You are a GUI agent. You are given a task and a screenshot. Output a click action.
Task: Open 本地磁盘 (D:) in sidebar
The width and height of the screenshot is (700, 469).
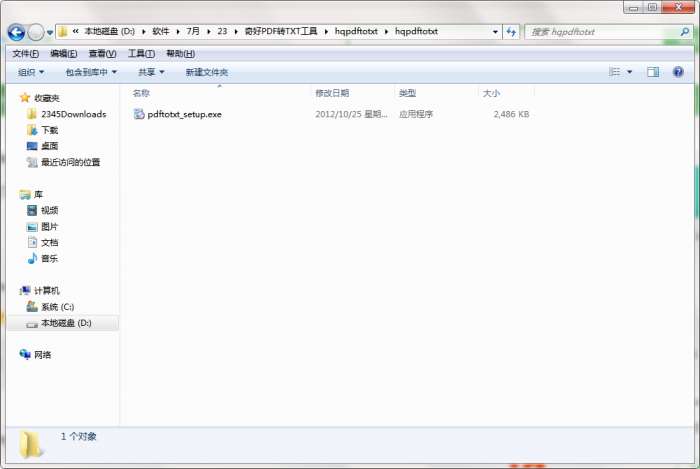(66, 323)
